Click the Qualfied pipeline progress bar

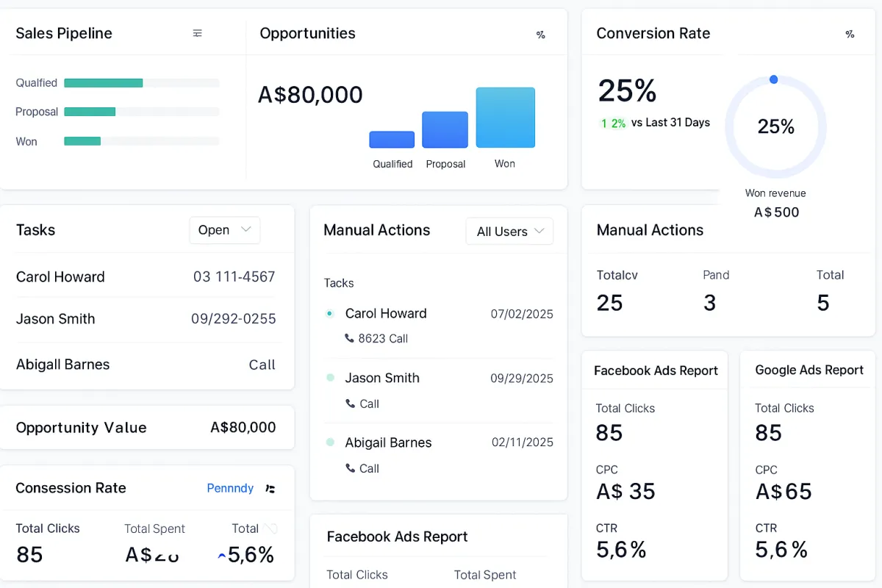(142, 83)
